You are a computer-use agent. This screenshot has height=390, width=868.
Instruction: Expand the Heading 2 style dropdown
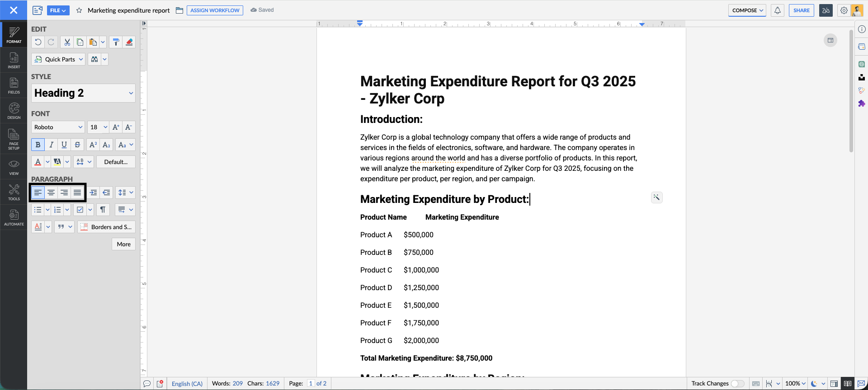[83, 93]
